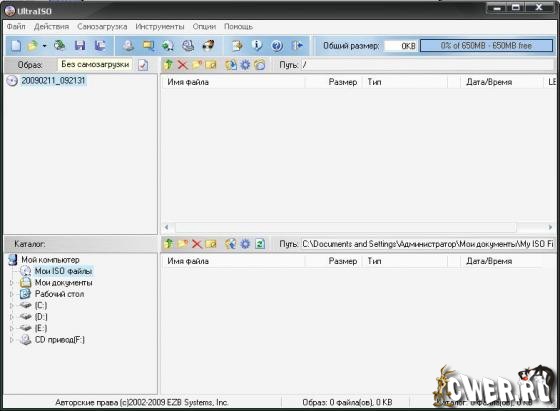Save the image with the floppy disk icon
560x411 pixels.
pyautogui.click(x=80, y=46)
